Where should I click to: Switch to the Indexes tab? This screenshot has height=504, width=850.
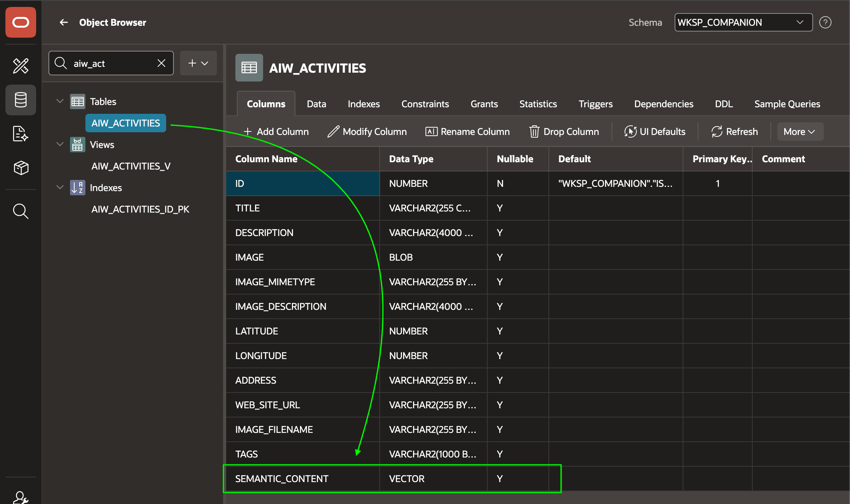click(x=364, y=104)
